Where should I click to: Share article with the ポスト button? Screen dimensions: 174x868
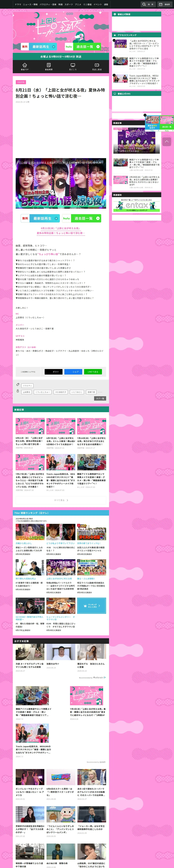point(53,372)
